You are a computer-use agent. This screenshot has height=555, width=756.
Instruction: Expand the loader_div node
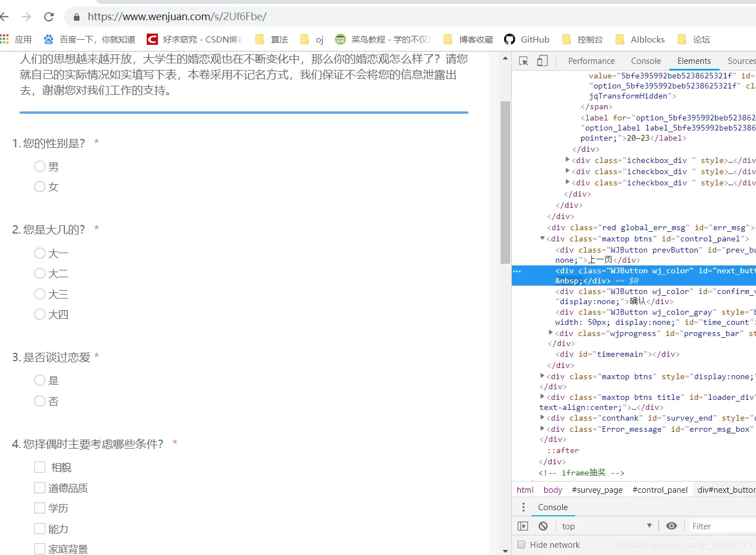tap(542, 397)
